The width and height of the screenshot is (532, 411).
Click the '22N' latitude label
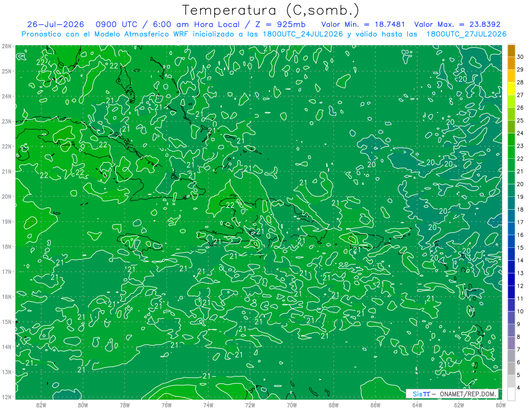(7, 146)
